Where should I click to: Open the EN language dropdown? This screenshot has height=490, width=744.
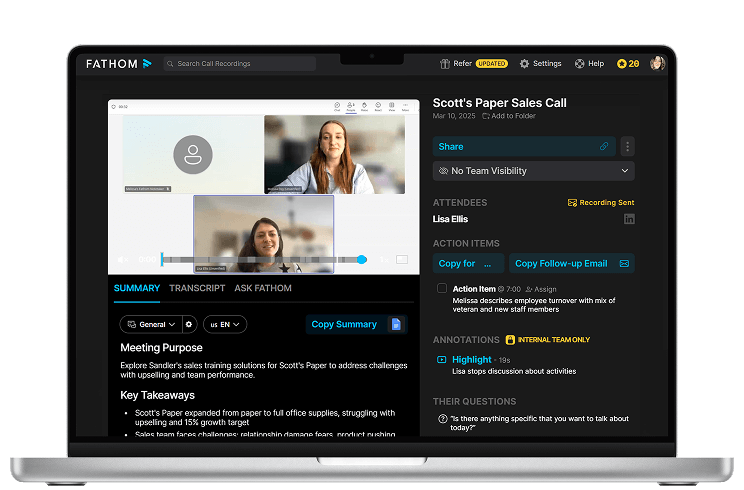point(225,324)
